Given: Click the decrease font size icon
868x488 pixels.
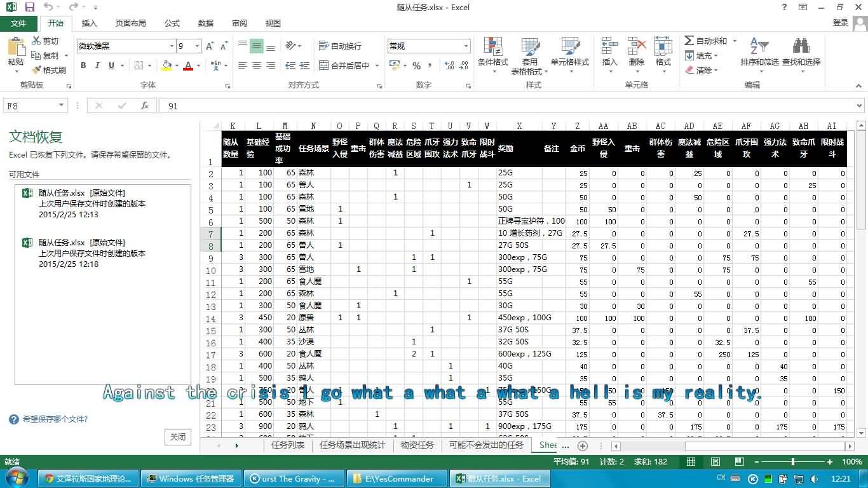Looking at the screenshot, I should tap(224, 46).
